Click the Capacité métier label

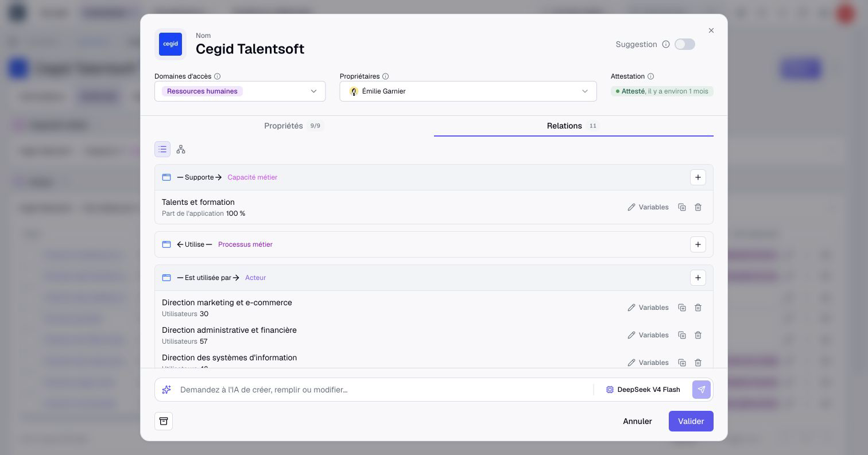pyautogui.click(x=253, y=177)
